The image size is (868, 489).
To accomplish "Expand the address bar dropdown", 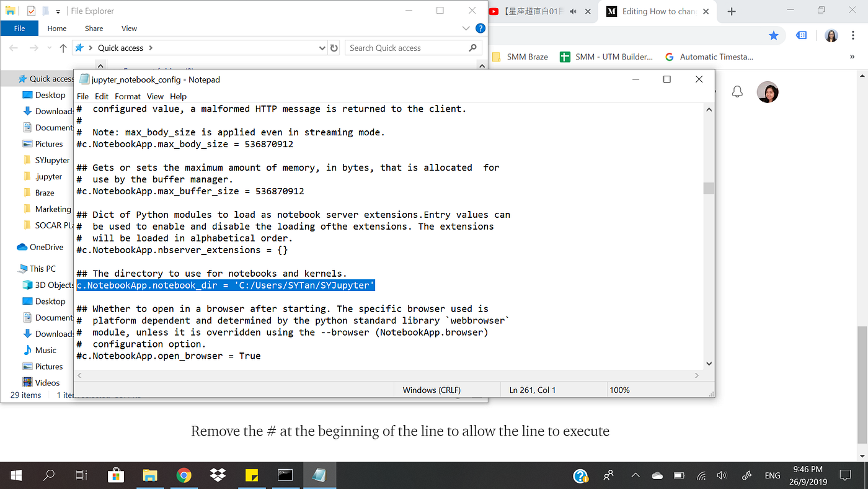I will point(322,48).
